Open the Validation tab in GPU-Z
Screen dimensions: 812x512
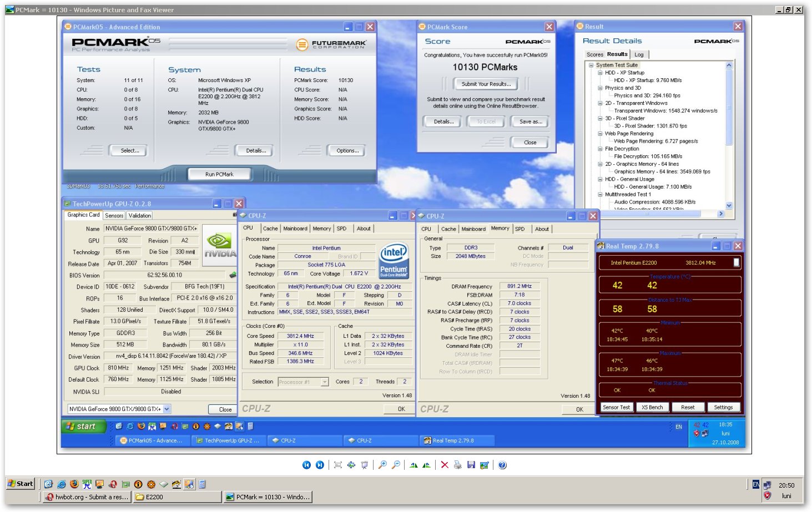[x=139, y=215]
